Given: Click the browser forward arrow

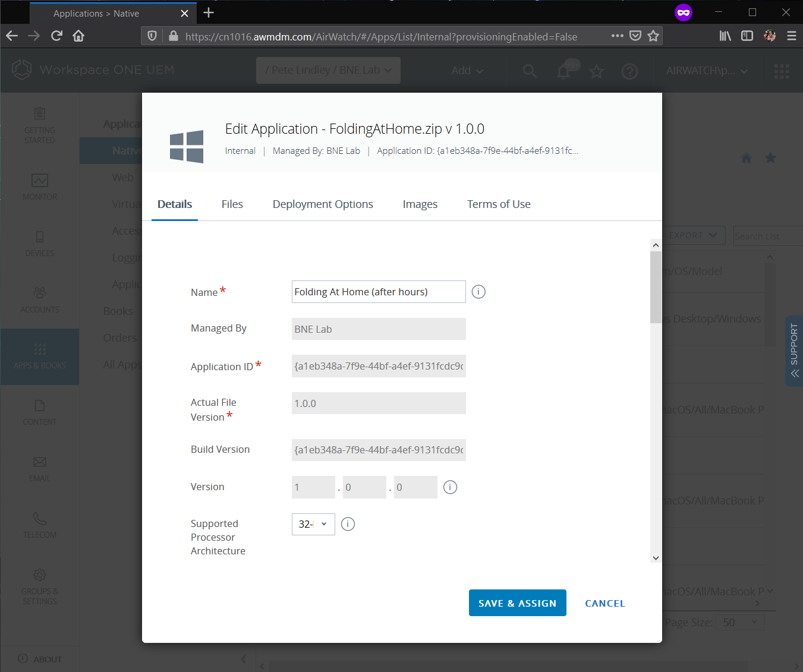Looking at the screenshot, I should (x=34, y=36).
